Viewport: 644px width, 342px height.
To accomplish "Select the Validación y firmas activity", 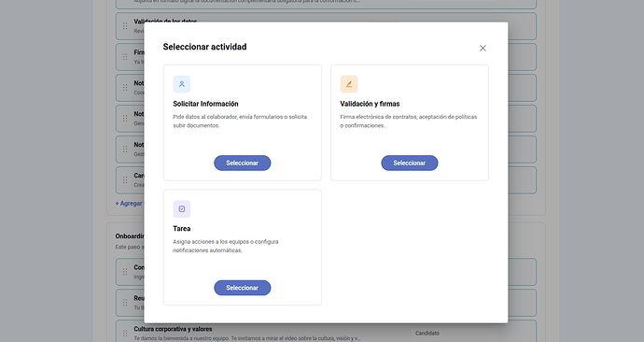I will click(410, 163).
